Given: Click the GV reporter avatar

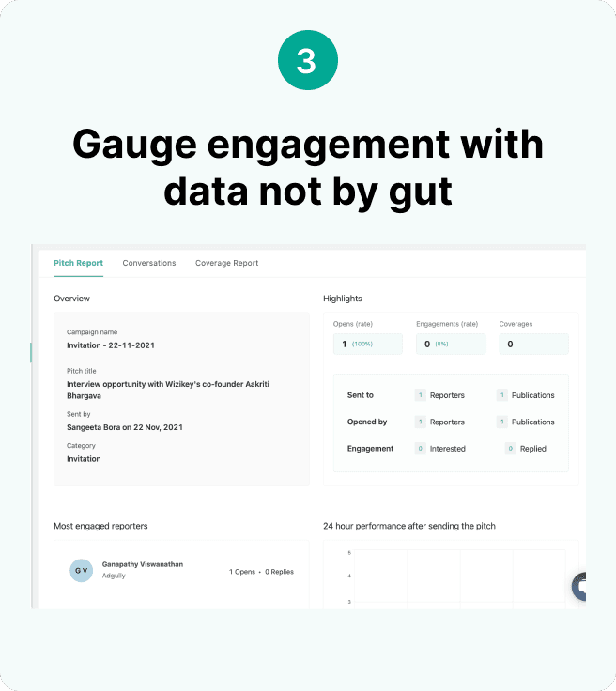Looking at the screenshot, I should [82, 570].
